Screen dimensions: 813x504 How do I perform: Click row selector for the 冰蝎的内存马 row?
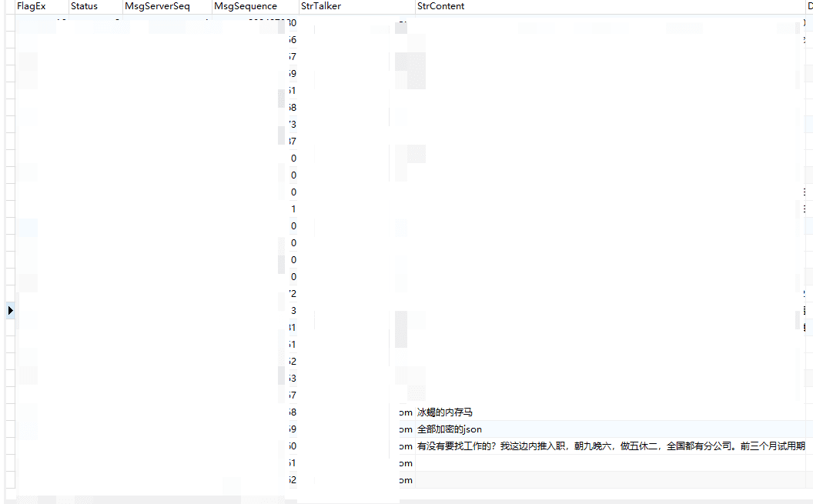tap(10, 412)
